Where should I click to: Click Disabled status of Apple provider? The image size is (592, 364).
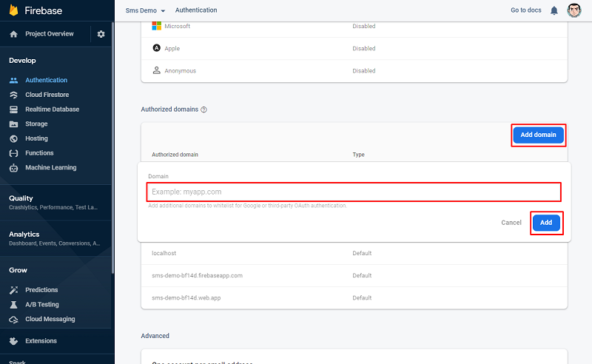364,48
